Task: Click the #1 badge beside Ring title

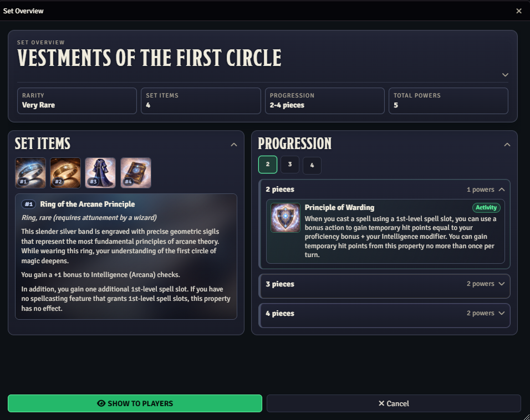Action: tap(29, 204)
